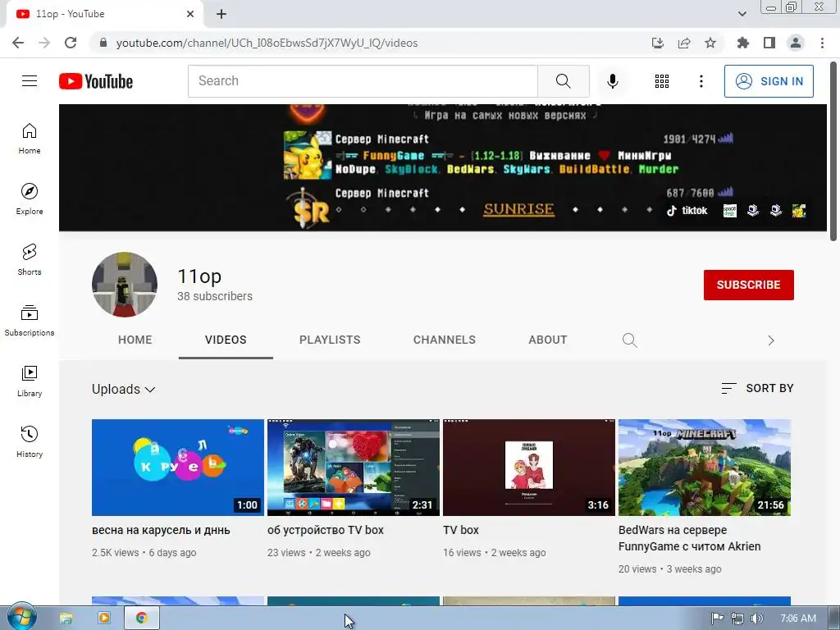Image resolution: width=840 pixels, height=630 pixels.
Task: Open the SORT BY menu
Action: [757, 388]
